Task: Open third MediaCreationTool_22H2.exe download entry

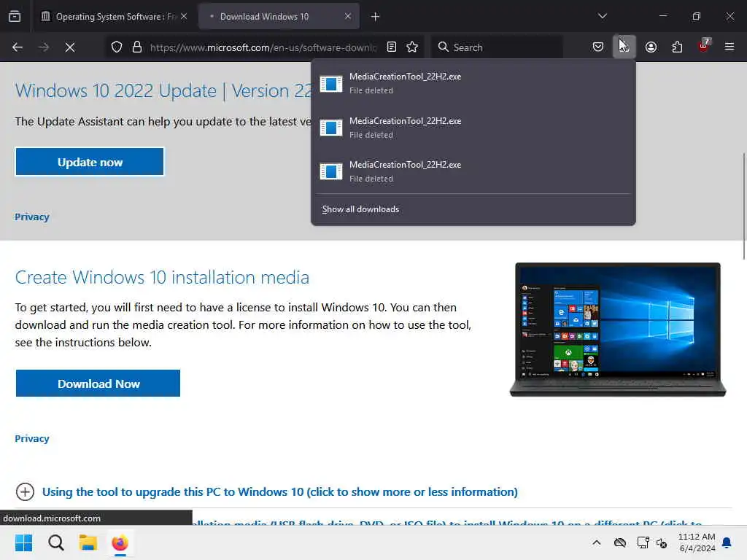Action: (473, 171)
